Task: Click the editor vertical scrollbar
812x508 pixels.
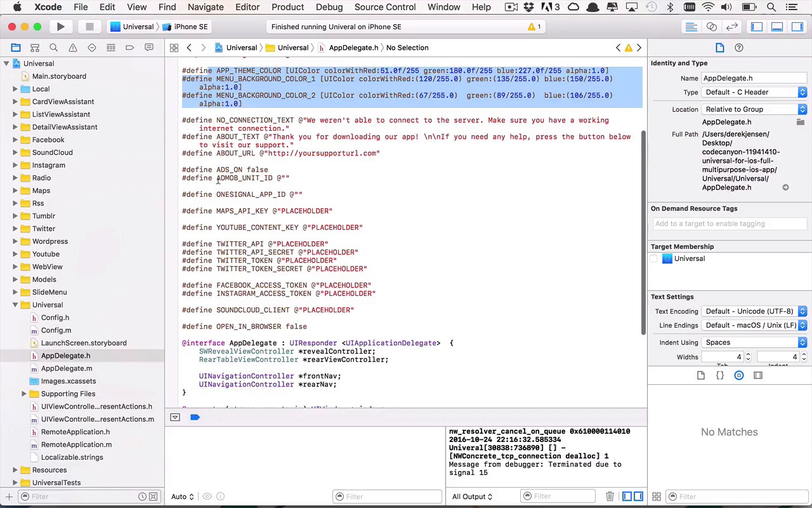Action: tap(643, 232)
